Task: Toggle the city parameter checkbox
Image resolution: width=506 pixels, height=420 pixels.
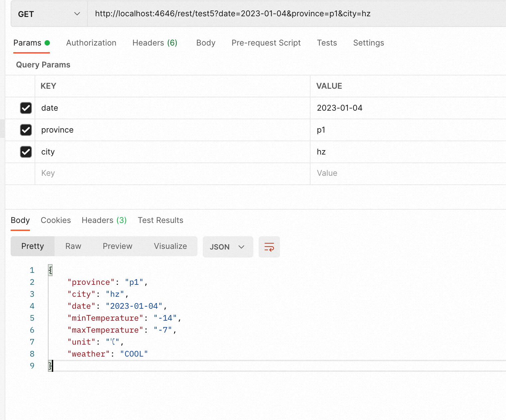Action: point(26,152)
